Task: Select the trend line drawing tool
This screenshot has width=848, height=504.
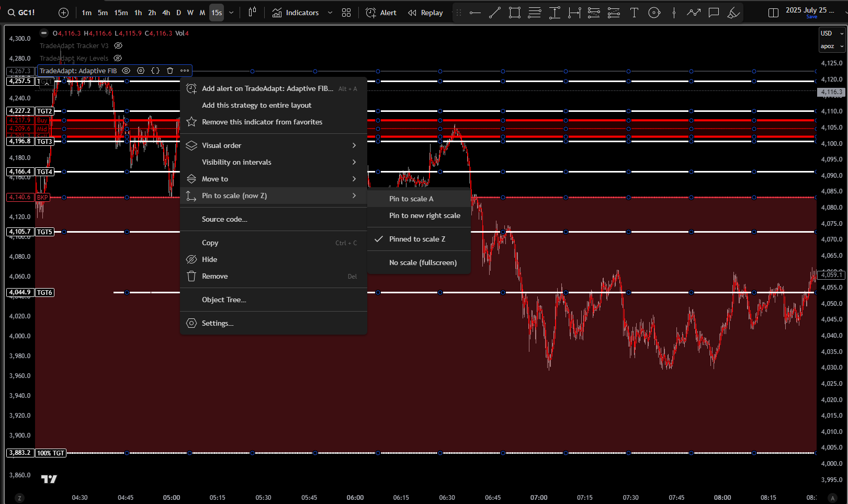Action: click(x=494, y=13)
